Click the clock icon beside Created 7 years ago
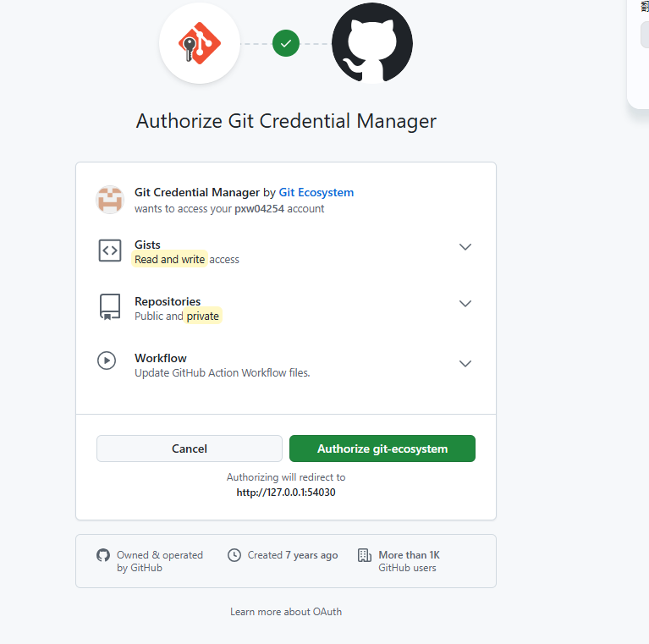 234,555
